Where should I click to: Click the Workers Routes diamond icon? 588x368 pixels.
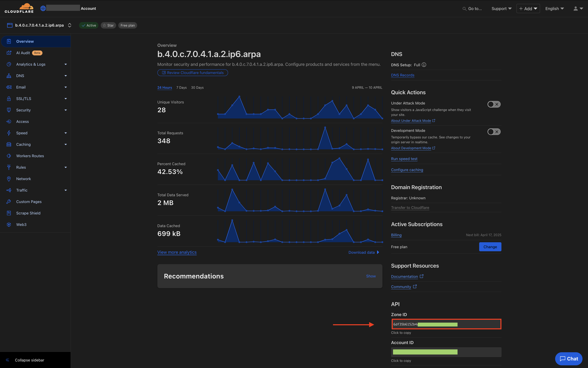click(x=9, y=156)
